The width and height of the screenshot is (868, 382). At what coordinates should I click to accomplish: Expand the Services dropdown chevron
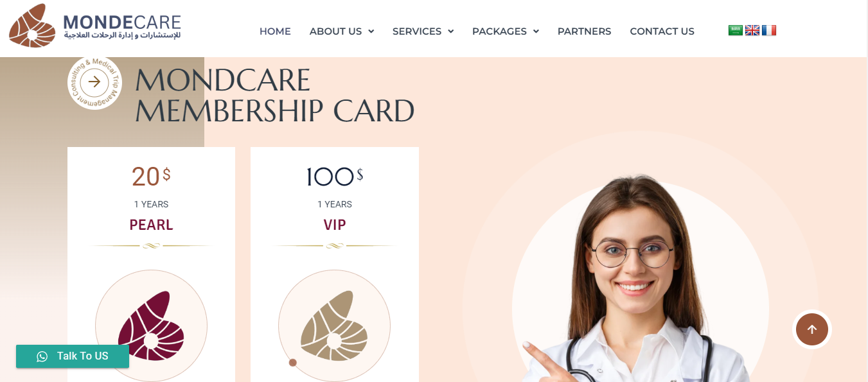coord(450,31)
